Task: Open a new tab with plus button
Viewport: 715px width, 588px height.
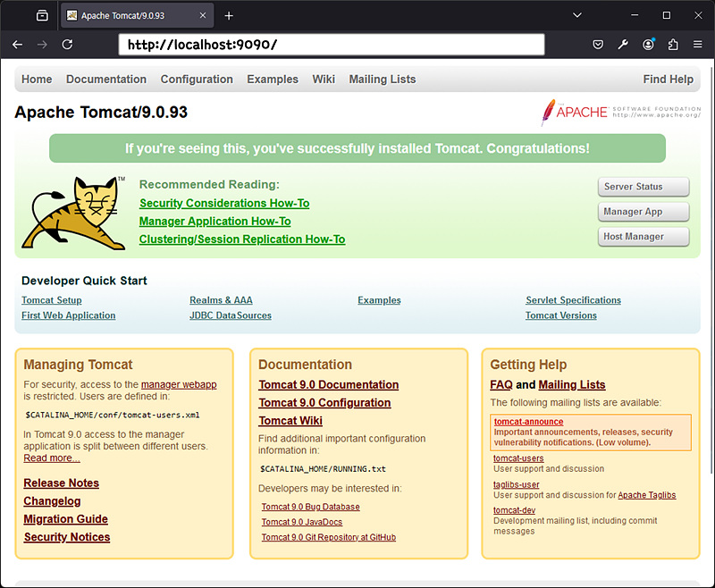Action: [229, 16]
